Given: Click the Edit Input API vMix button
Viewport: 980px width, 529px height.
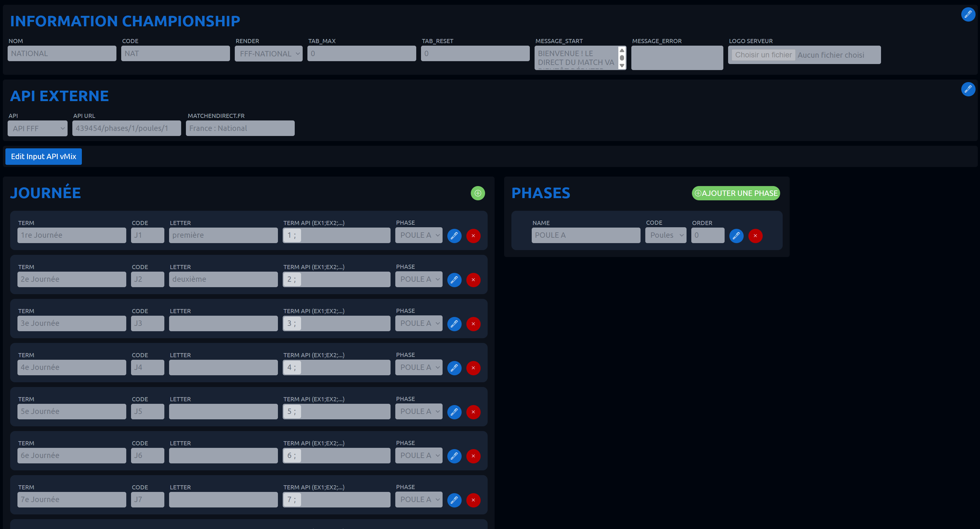Looking at the screenshot, I should pos(43,157).
